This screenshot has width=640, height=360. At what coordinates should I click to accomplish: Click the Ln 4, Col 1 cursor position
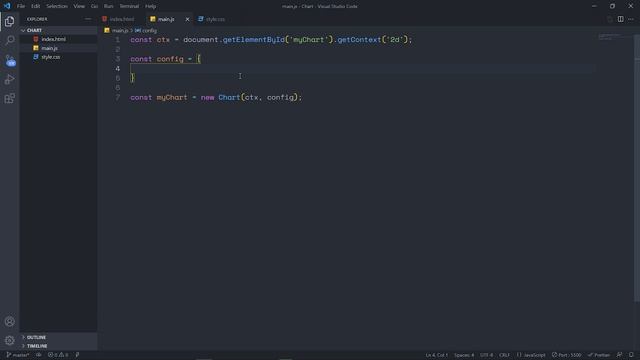point(437,355)
